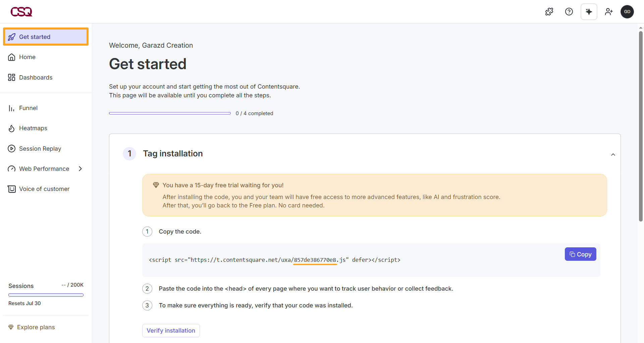This screenshot has width=644, height=343.
Task: Copy the tracking script code
Action: (580, 254)
